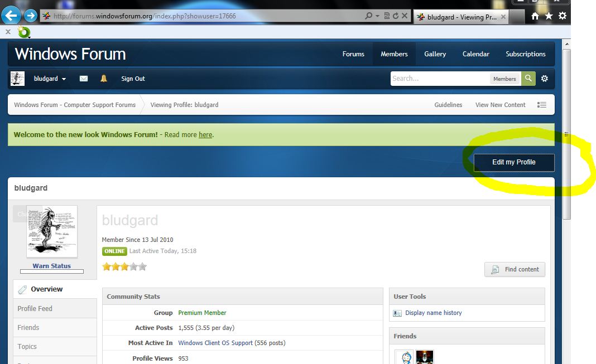Go forward with the browser forward arrow
Screen dimensions: 596x364
tap(31, 16)
